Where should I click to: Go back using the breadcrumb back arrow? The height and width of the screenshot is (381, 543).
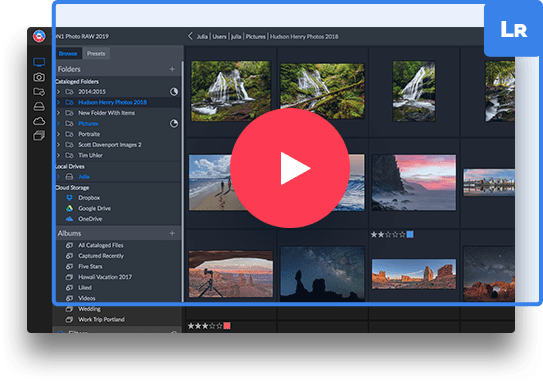click(190, 36)
